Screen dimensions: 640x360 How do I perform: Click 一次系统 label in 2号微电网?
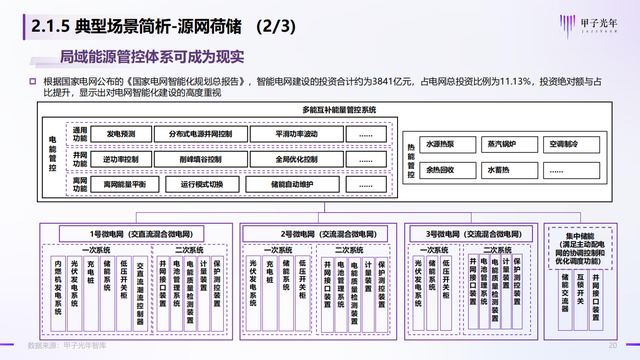pyautogui.click(x=278, y=250)
